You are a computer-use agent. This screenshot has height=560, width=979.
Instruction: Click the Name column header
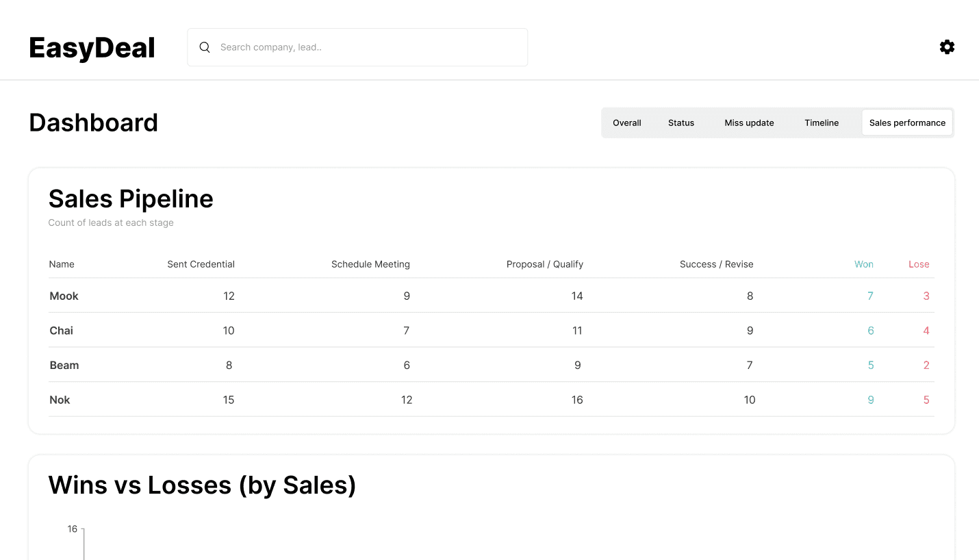pyautogui.click(x=62, y=264)
